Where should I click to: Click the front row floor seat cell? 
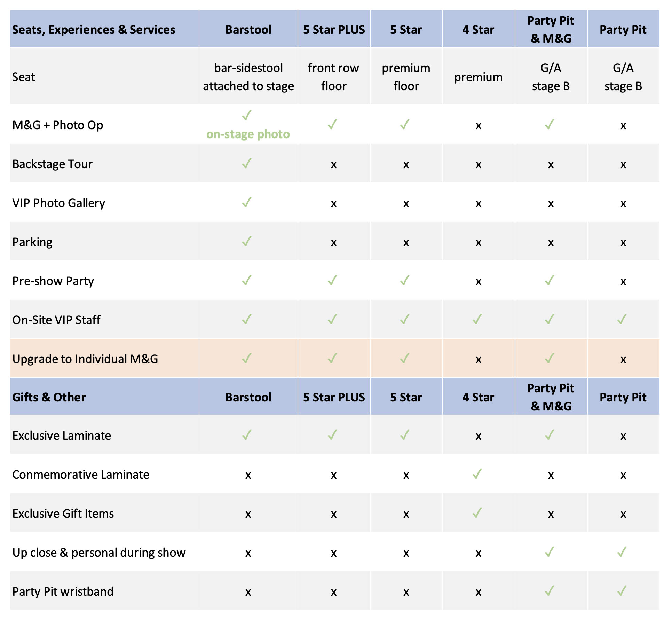pos(334,77)
